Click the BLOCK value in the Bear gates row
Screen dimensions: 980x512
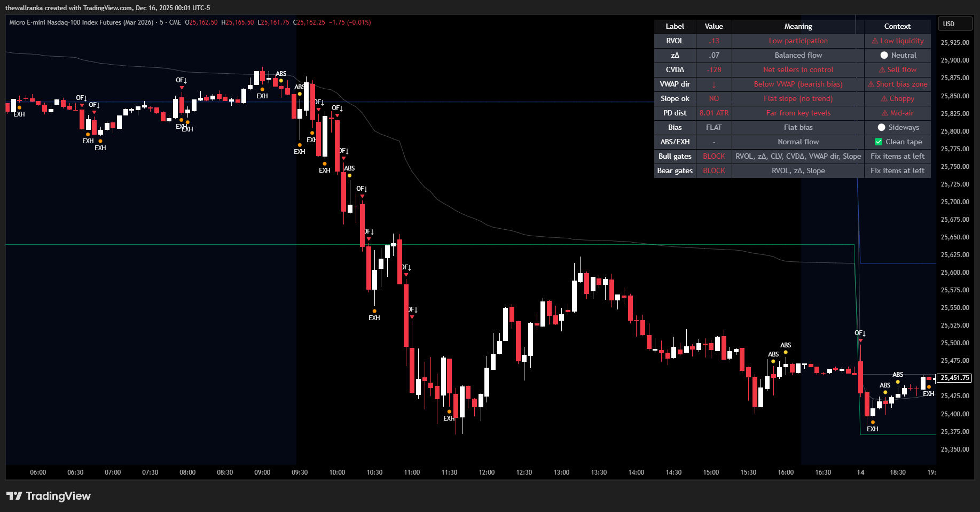pos(714,170)
